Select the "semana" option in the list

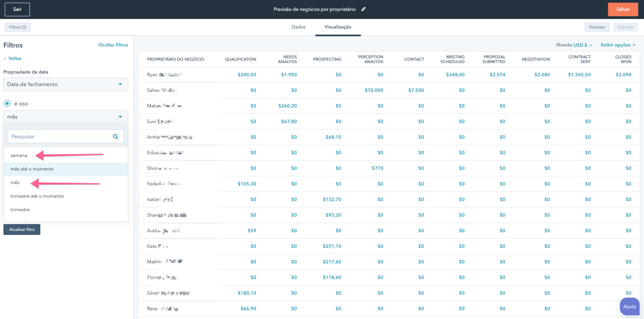19,155
